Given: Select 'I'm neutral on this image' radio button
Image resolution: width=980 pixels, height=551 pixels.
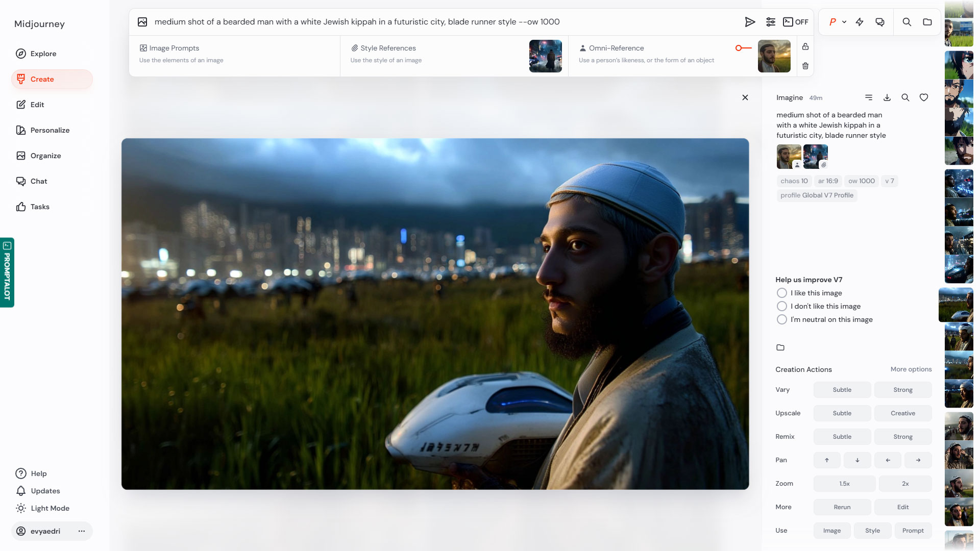Looking at the screenshot, I should point(781,319).
